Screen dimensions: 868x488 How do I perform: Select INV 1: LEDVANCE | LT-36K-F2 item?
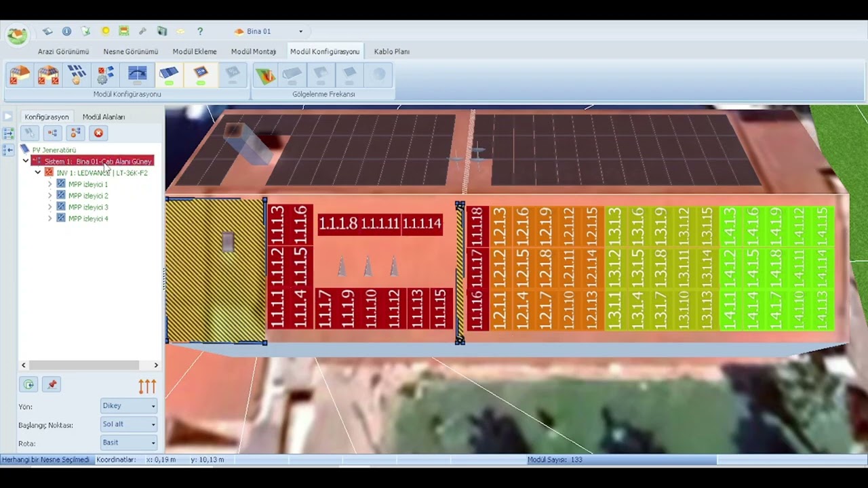point(102,173)
